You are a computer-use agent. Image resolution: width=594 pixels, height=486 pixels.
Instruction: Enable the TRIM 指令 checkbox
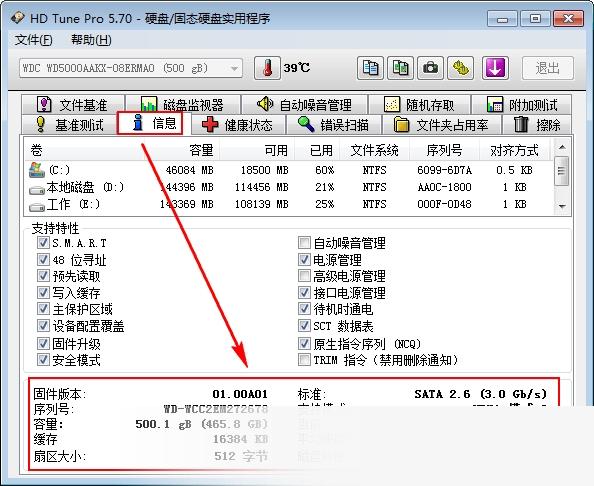[x=304, y=359]
